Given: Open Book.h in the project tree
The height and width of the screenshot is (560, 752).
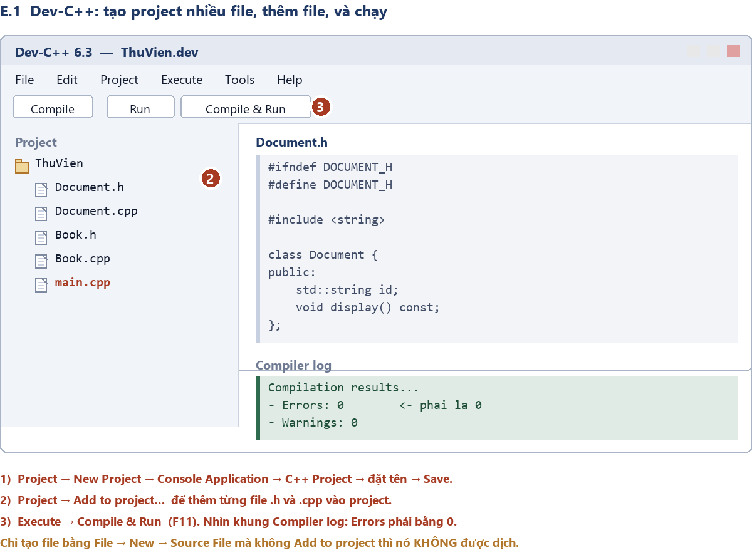Looking at the screenshot, I should (76, 235).
